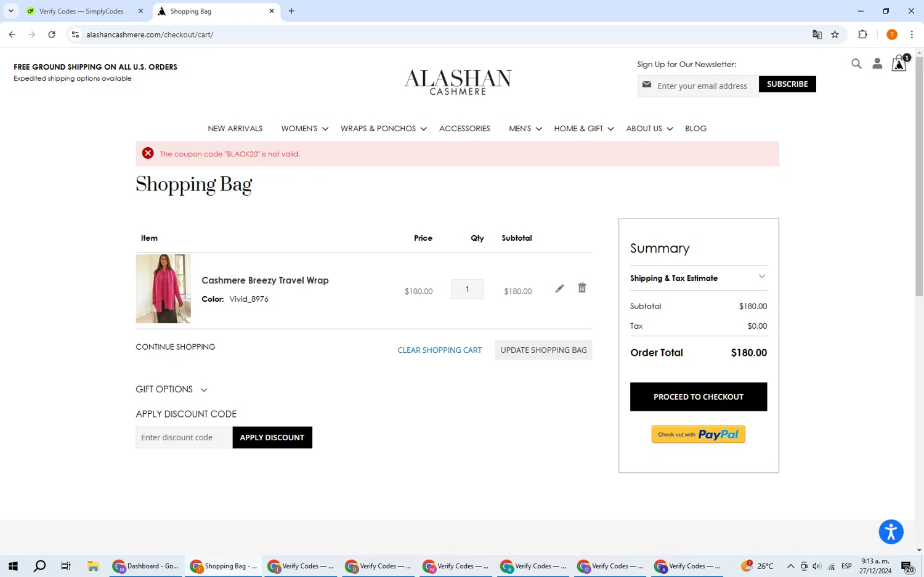Viewport: 924px width, 577px height.
Task: Open the Chrome profile avatar
Action: click(891, 34)
